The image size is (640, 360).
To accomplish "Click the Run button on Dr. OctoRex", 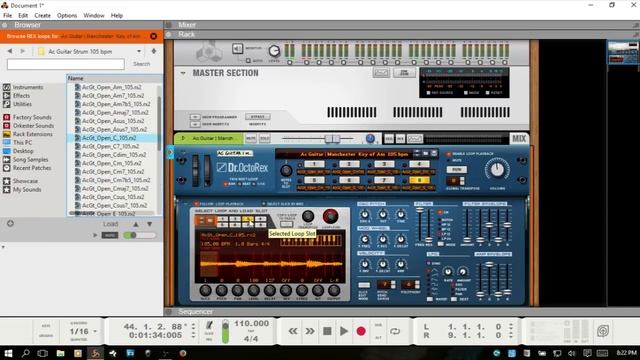I will tap(456, 169).
